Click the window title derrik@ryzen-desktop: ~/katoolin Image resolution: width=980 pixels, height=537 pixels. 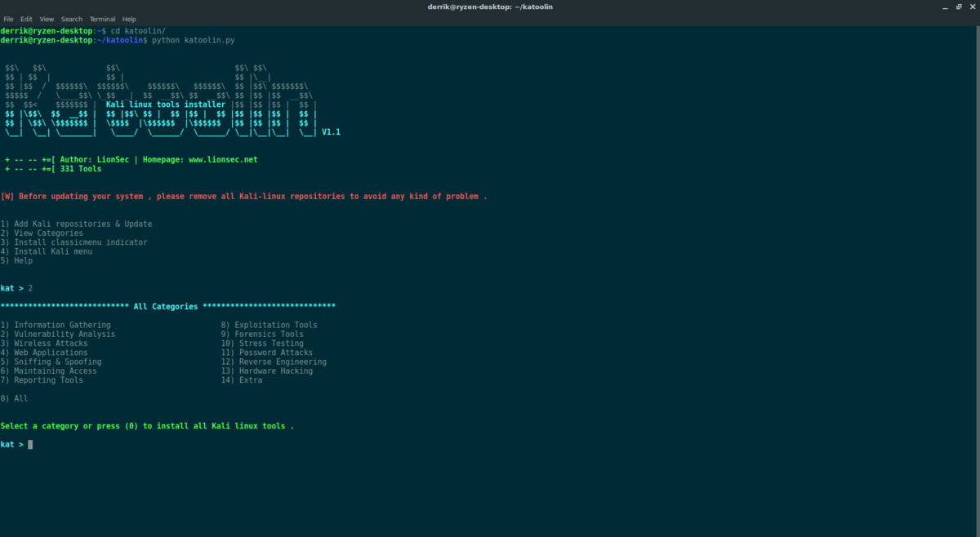(x=489, y=6)
